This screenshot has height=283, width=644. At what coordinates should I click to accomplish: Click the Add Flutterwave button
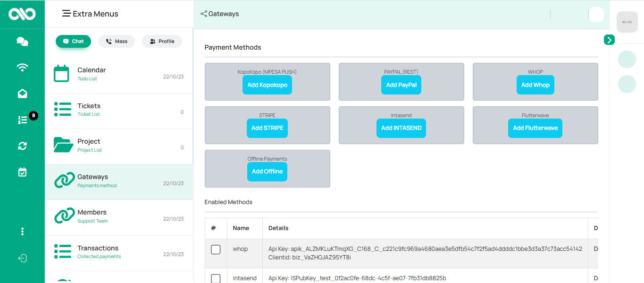(535, 128)
